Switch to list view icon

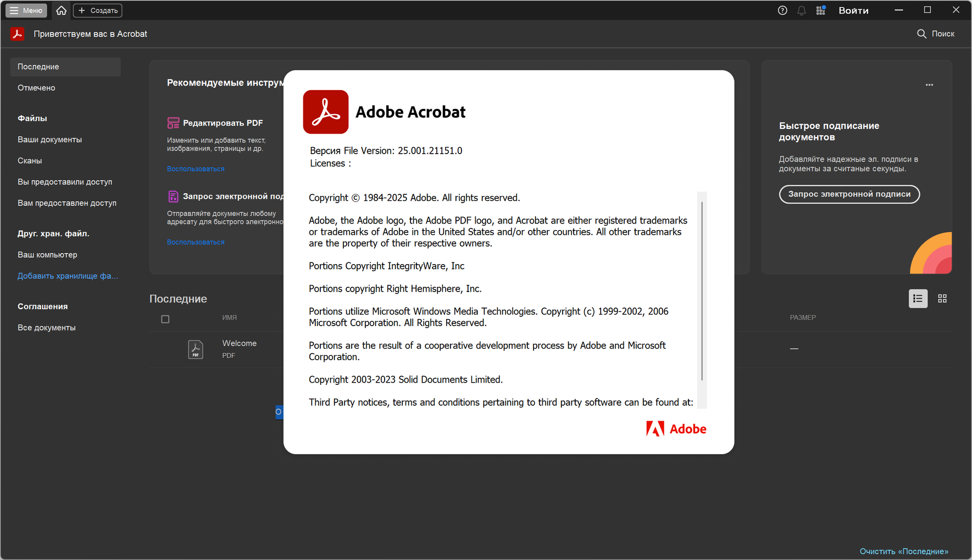tap(918, 299)
